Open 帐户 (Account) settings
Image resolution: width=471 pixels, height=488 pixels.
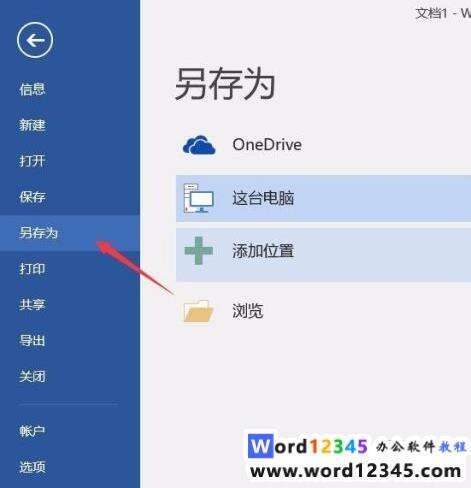tap(32, 431)
